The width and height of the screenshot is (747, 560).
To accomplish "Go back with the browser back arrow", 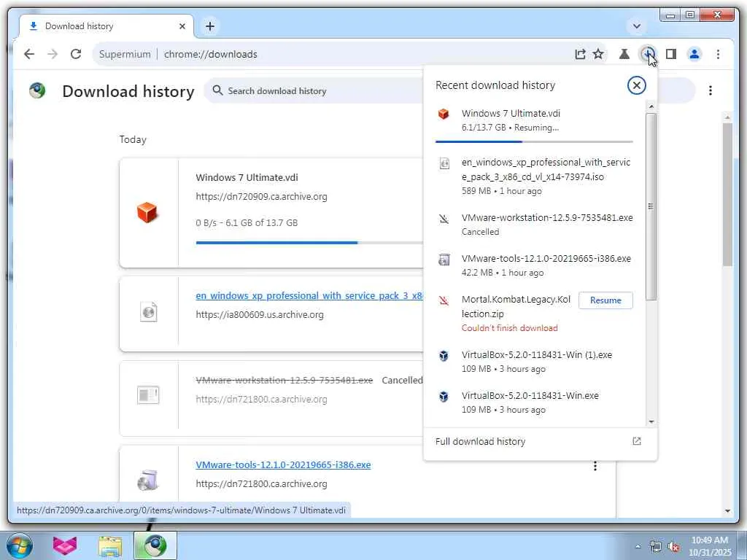I will click(29, 54).
